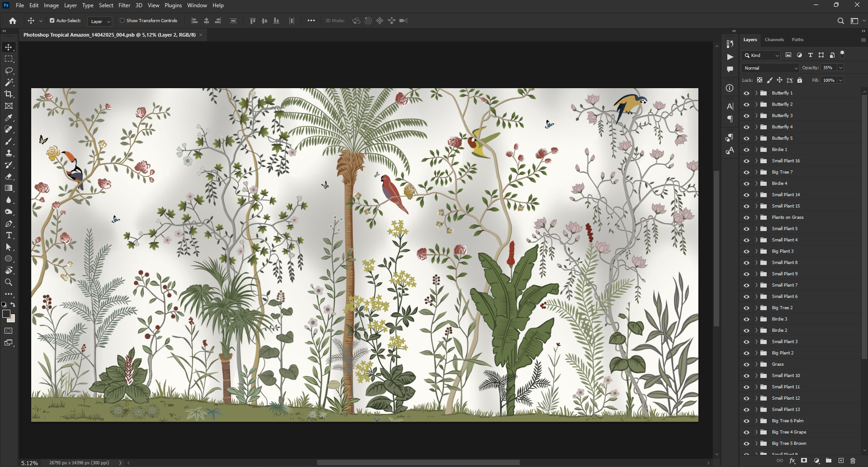Expand the Big Tree 7 group
The height and width of the screenshot is (467, 868).
coord(756,172)
